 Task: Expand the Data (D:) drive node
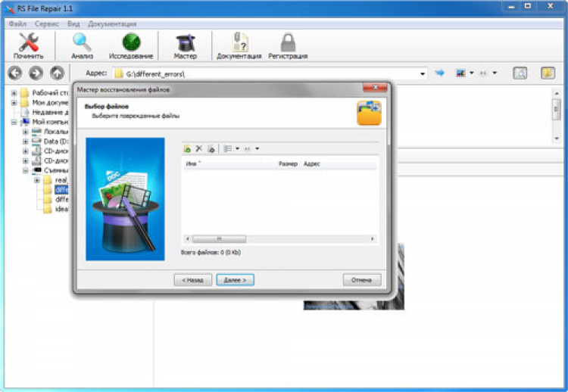pos(25,142)
